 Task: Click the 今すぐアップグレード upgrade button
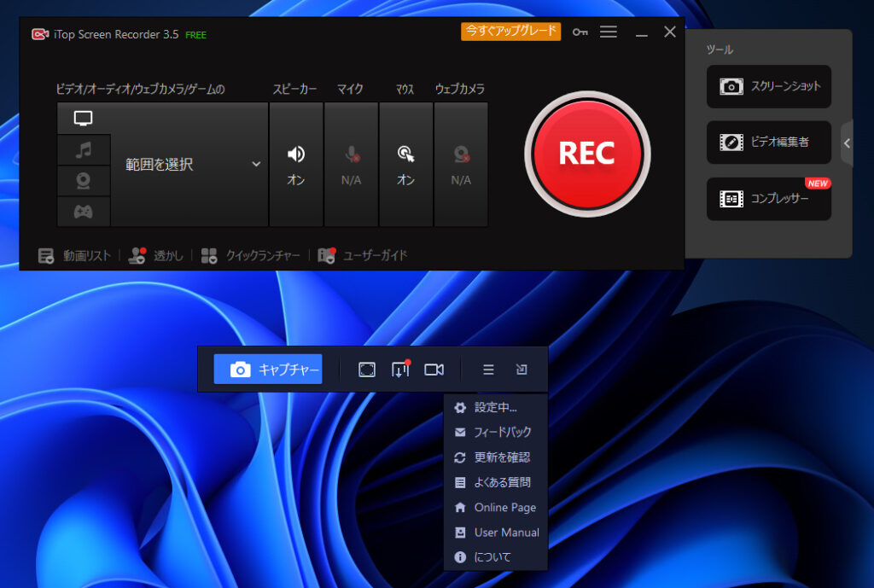click(510, 31)
